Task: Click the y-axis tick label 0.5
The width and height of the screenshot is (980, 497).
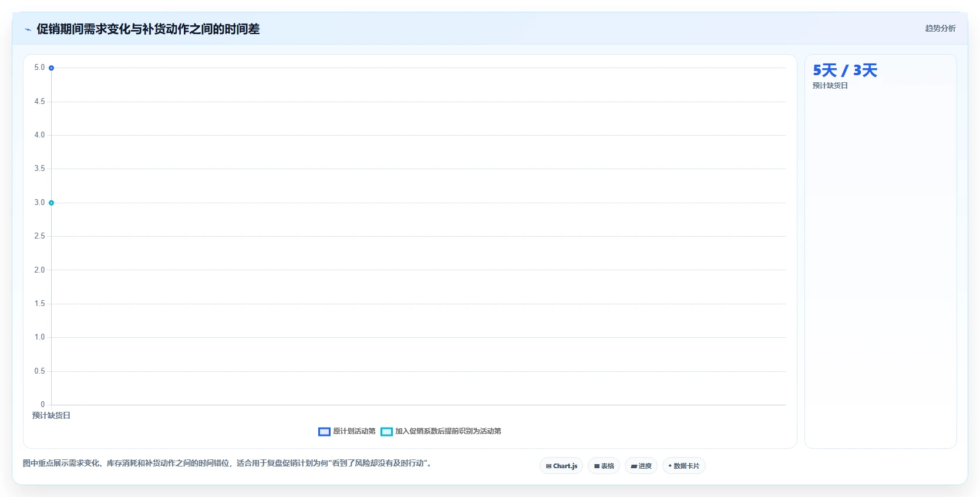Action: pyautogui.click(x=39, y=371)
